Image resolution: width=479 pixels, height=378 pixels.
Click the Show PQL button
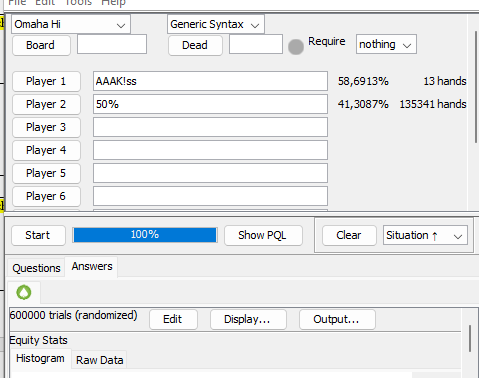point(263,235)
